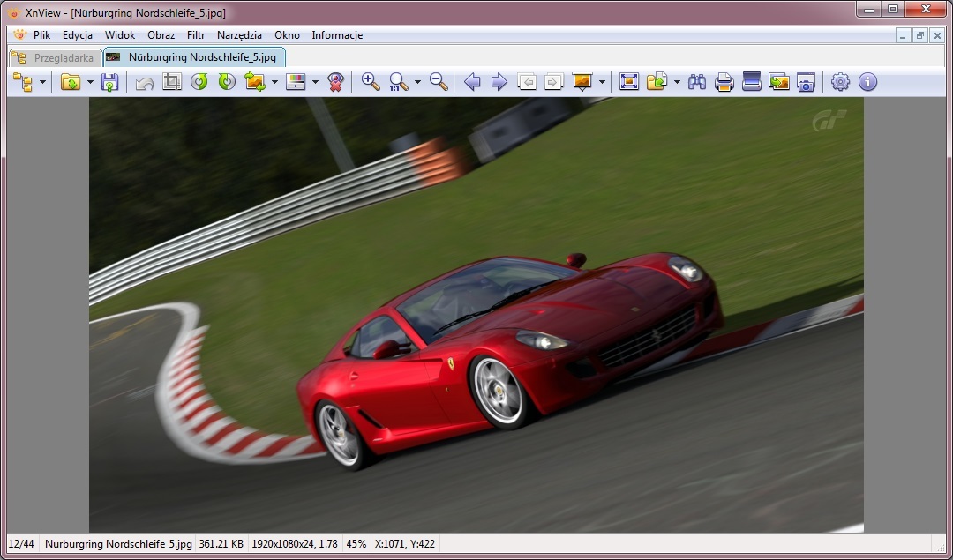Click the scanner acquire icon
Viewport: 953px width, 560px height.
point(752,81)
